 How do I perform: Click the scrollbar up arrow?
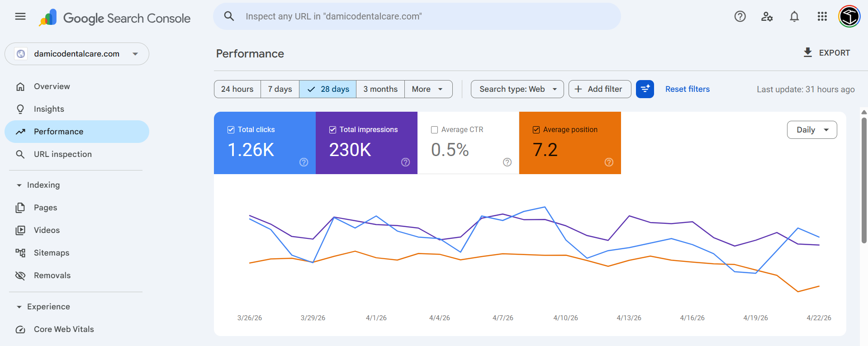point(864,112)
